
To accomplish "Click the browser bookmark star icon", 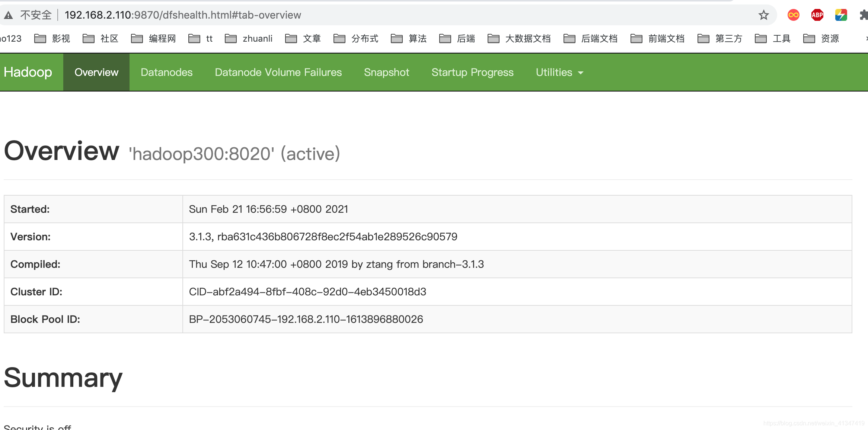I will 763,15.
